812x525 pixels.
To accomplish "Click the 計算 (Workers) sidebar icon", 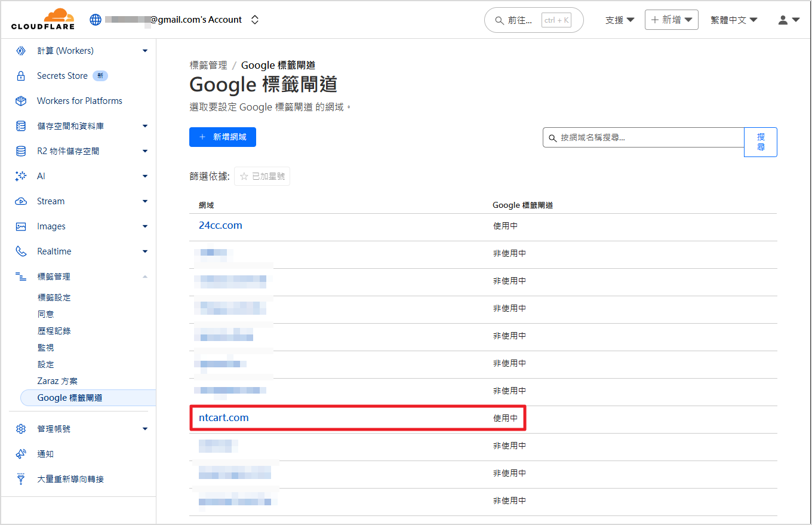I will tap(21, 51).
